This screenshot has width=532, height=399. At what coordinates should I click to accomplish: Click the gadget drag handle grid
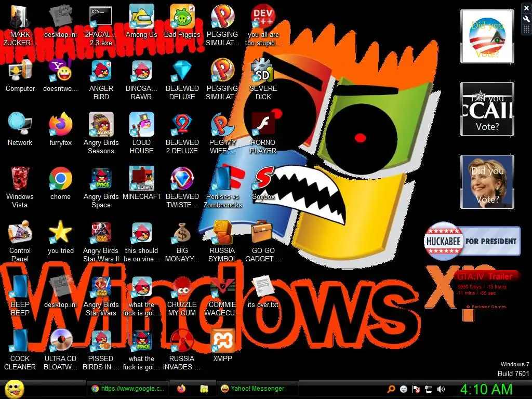click(526, 30)
